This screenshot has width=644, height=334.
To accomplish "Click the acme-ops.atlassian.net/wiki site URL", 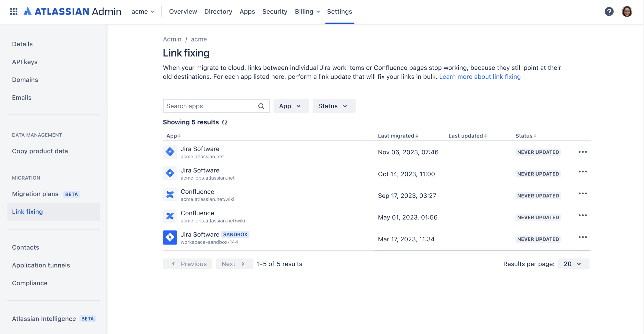I will coord(213,221).
